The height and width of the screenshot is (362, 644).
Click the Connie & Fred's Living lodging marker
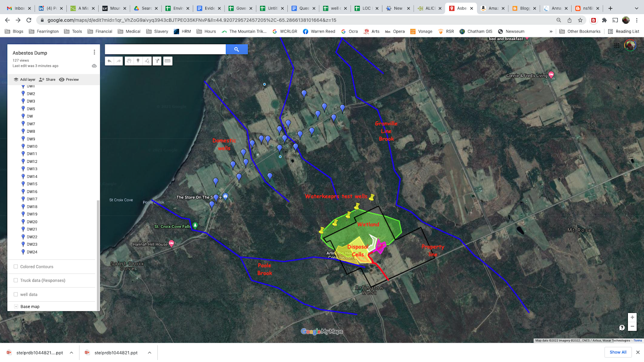(551, 75)
